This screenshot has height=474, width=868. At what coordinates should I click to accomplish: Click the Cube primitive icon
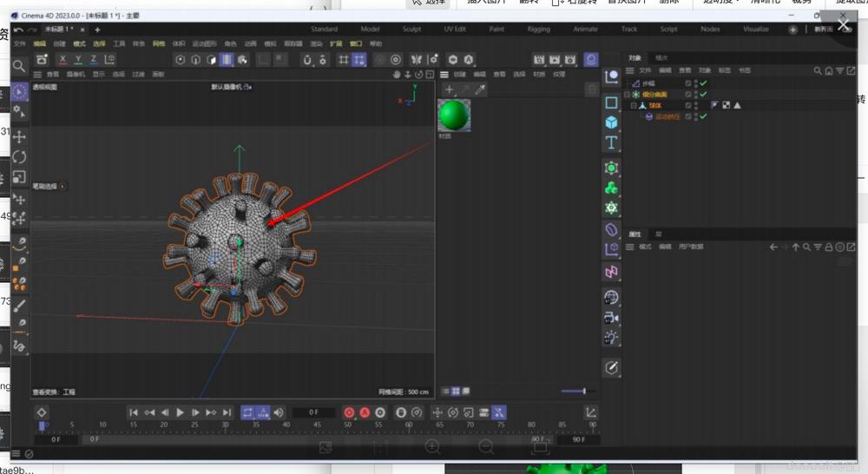[612, 122]
